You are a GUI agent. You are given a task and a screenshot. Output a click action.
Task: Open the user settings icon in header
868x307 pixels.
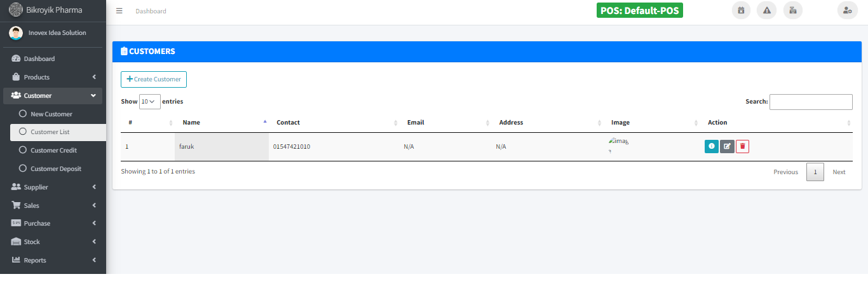click(x=847, y=10)
